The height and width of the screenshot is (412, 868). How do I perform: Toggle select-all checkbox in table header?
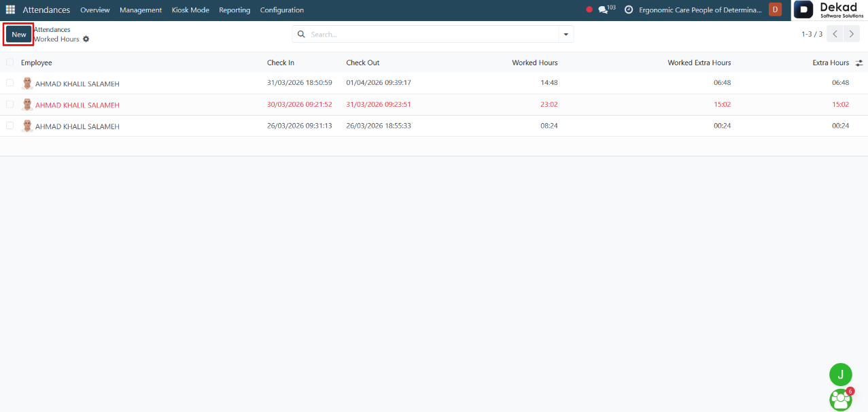pyautogui.click(x=10, y=63)
